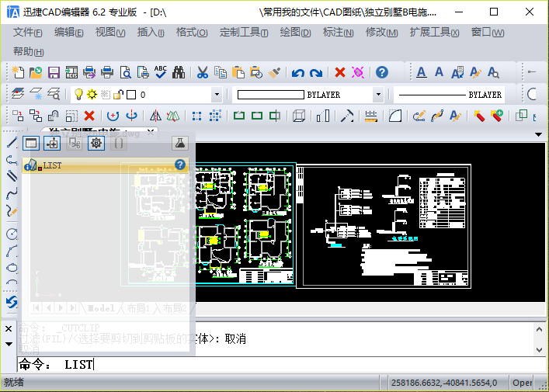This screenshot has width=549, height=392.
Task: Open the layer 0 dropdown arrow
Action: (x=217, y=95)
